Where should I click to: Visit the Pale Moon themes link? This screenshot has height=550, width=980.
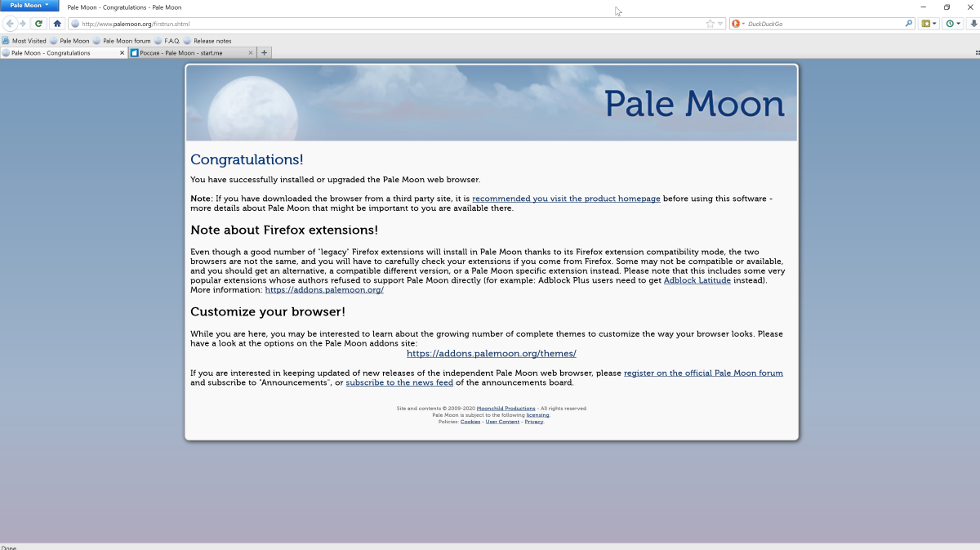click(x=491, y=353)
